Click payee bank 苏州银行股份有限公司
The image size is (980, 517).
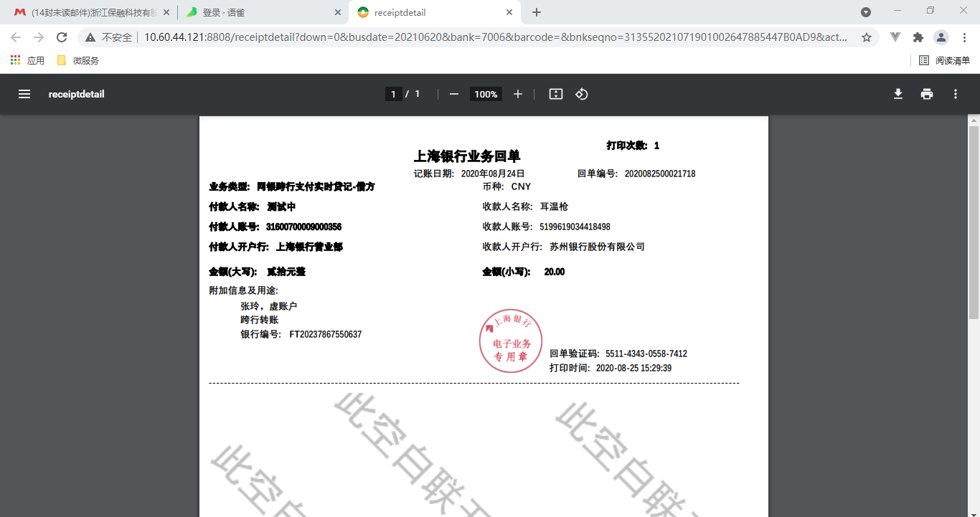pyautogui.click(x=597, y=247)
